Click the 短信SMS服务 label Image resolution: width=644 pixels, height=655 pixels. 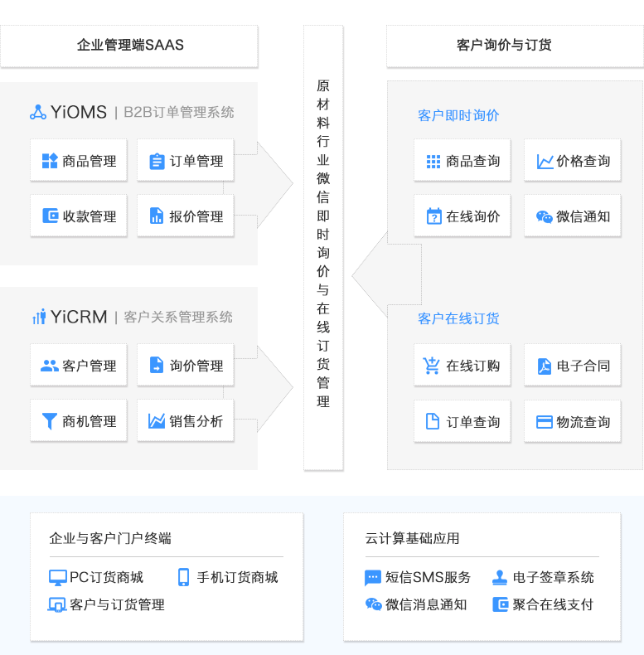pos(428,577)
